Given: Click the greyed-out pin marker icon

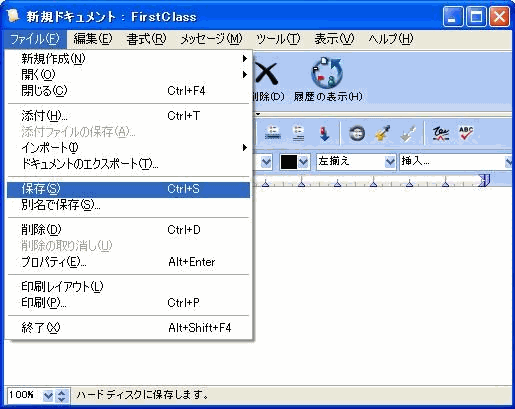Looking at the screenshot, I should point(408,133).
